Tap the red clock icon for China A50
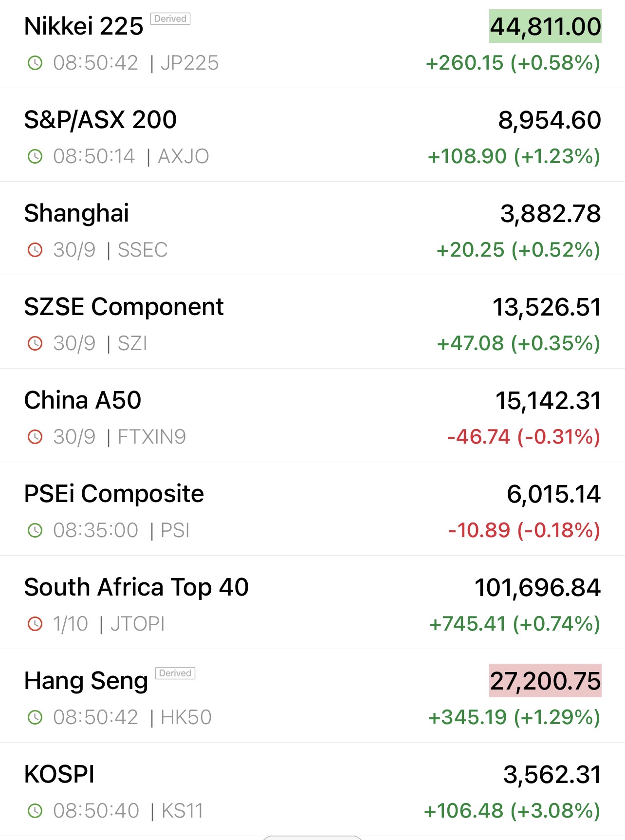Screen dimensions: 625x840 [35, 437]
